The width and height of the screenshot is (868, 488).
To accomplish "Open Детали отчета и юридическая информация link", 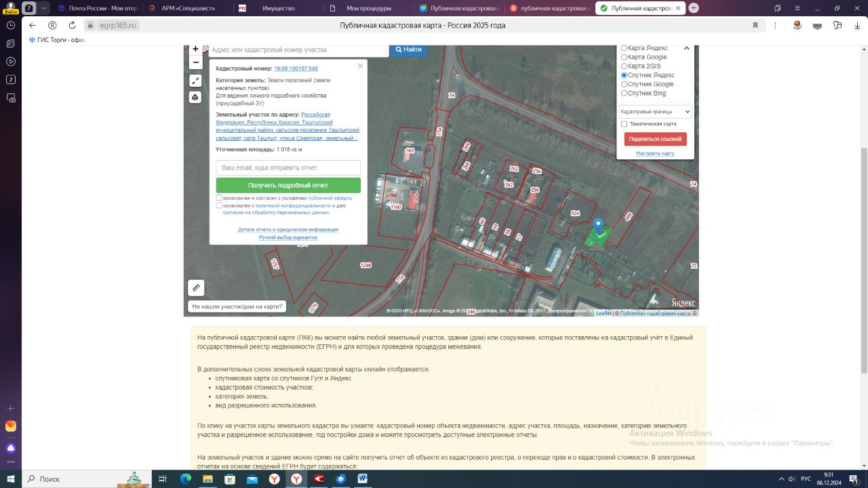I will pyautogui.click(x=288, y=230).
